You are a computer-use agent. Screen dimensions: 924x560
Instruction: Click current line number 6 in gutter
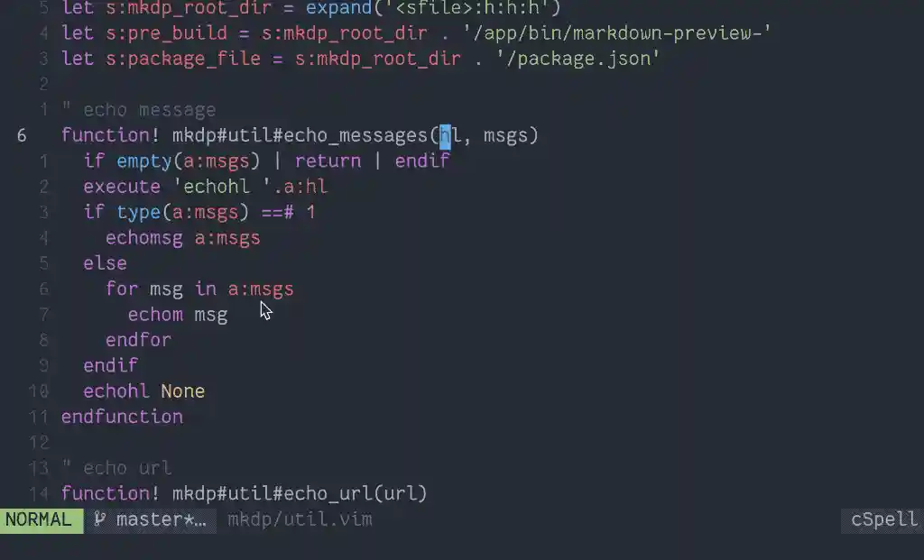[22, 135]
